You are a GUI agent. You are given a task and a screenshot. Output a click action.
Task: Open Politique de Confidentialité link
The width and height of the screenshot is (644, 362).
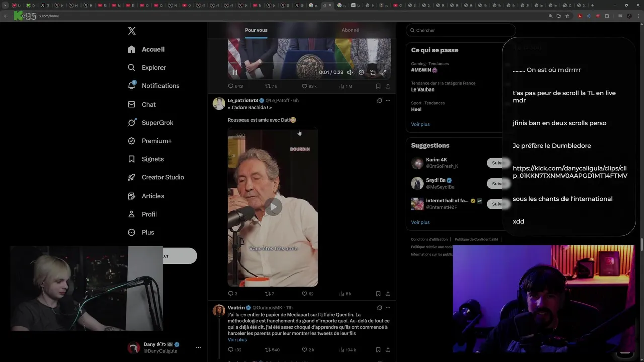pos(476,240)
